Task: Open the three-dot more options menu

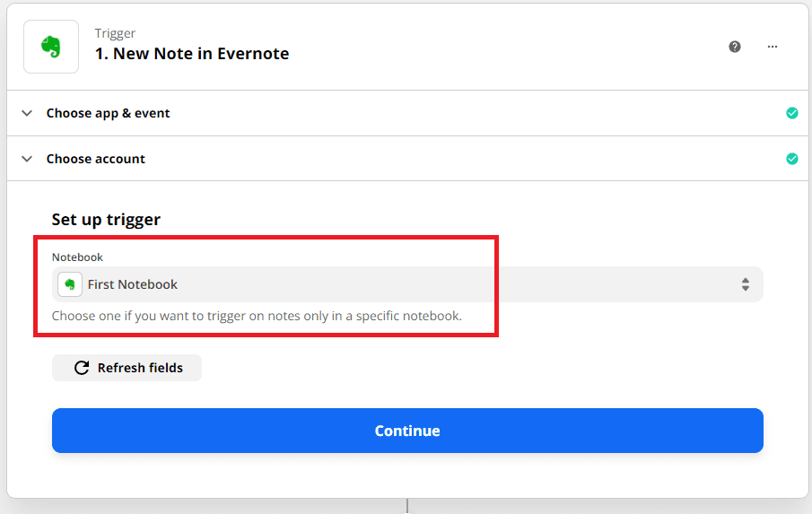Action: [773, 47]
